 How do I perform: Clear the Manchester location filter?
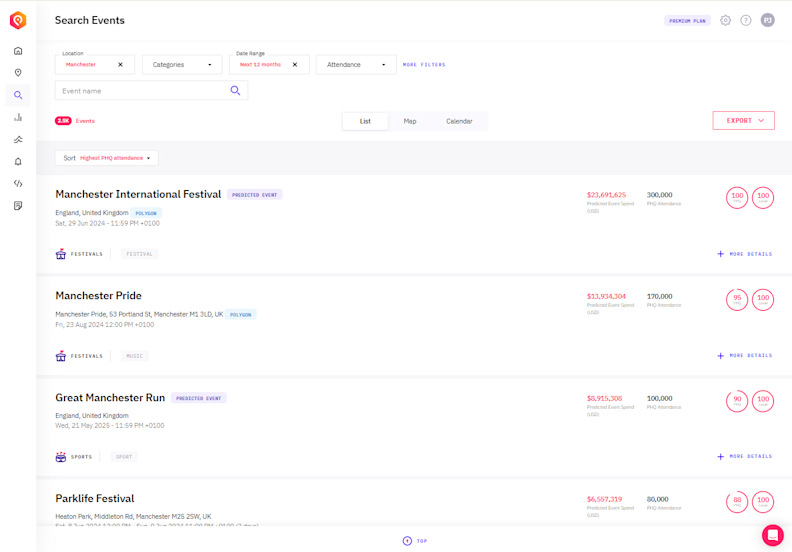point(121,65)
